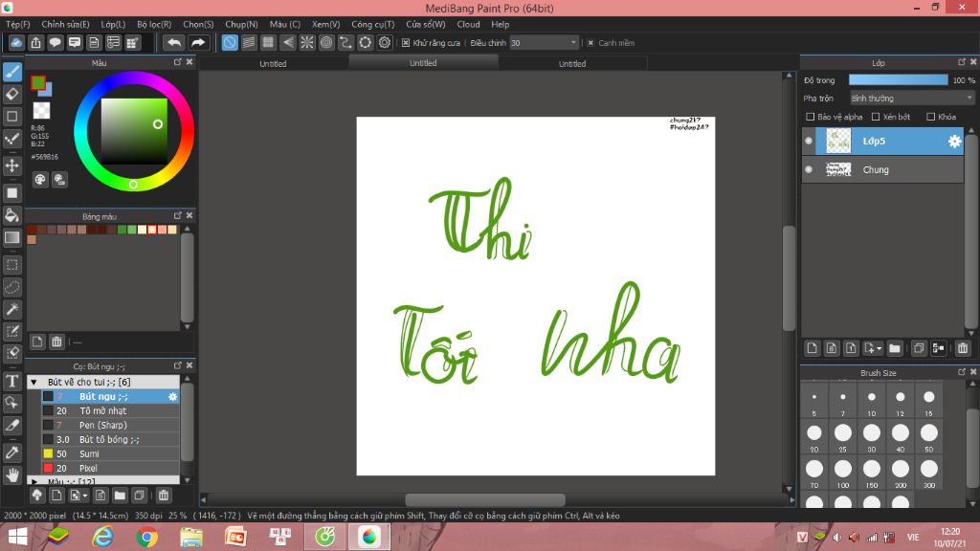This screenshot has height=551, width=980.
Task: Select the Lasso tool
Action: (x=11, y=287)
